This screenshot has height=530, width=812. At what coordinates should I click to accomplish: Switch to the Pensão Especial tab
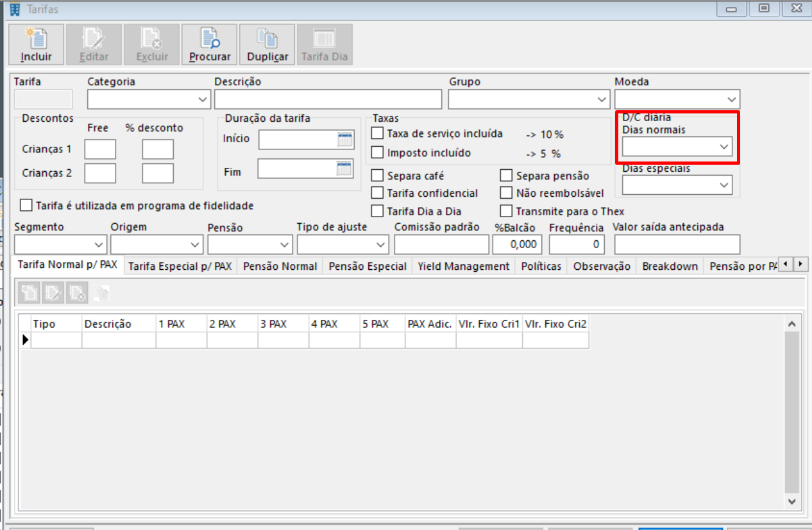(x=368, y=267)
